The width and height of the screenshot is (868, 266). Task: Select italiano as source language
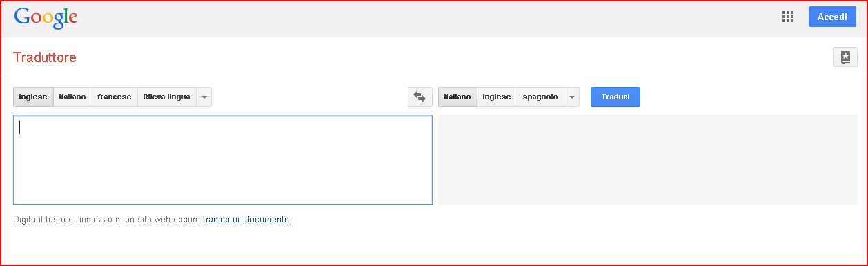[x=72, y=97]
